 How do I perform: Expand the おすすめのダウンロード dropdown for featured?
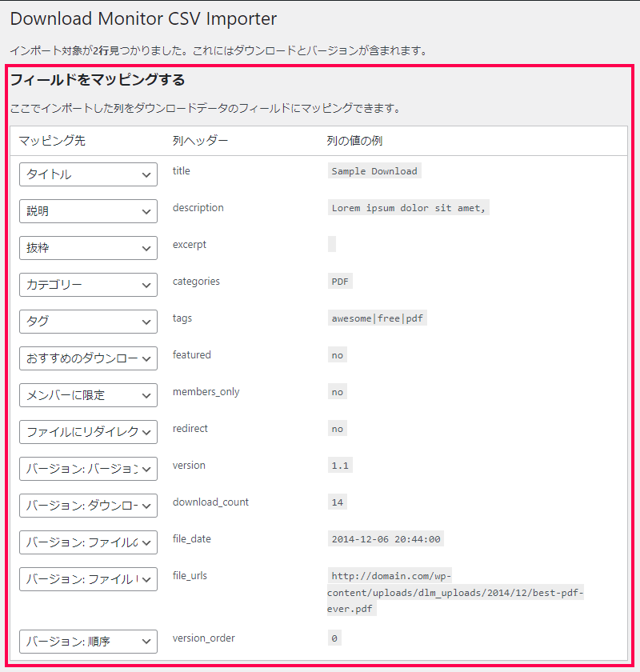(x=88, y=358)
